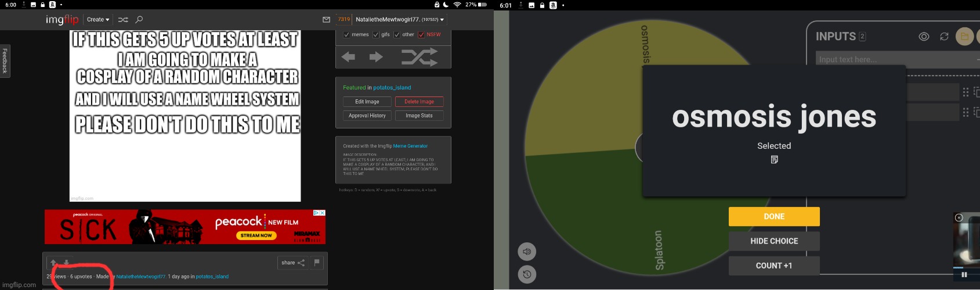Flag the image with the flag icon
This screenshot has width=980, height=290.
click(x=317, y=263)
